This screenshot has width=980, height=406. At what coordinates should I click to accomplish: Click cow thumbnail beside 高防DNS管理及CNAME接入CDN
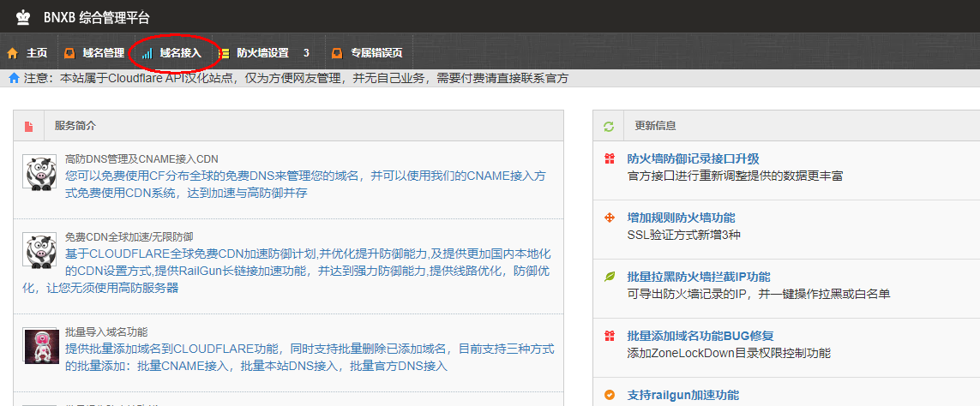39,172
